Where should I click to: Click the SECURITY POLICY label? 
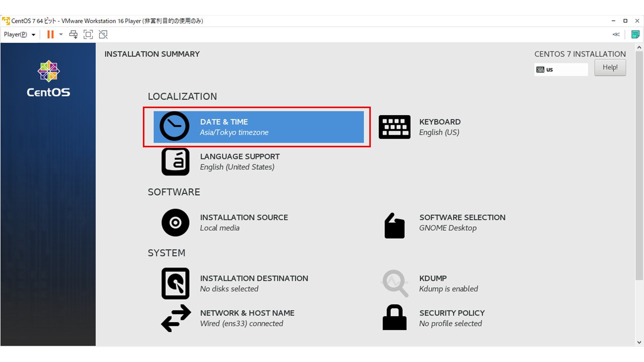(x=452, y=313)
